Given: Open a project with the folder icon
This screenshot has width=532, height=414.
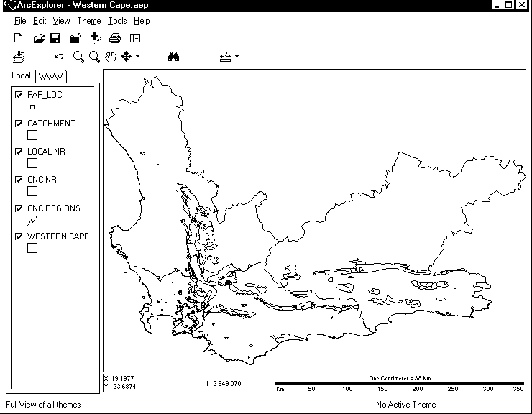Looking at the screenshot, I should [39, 38].
